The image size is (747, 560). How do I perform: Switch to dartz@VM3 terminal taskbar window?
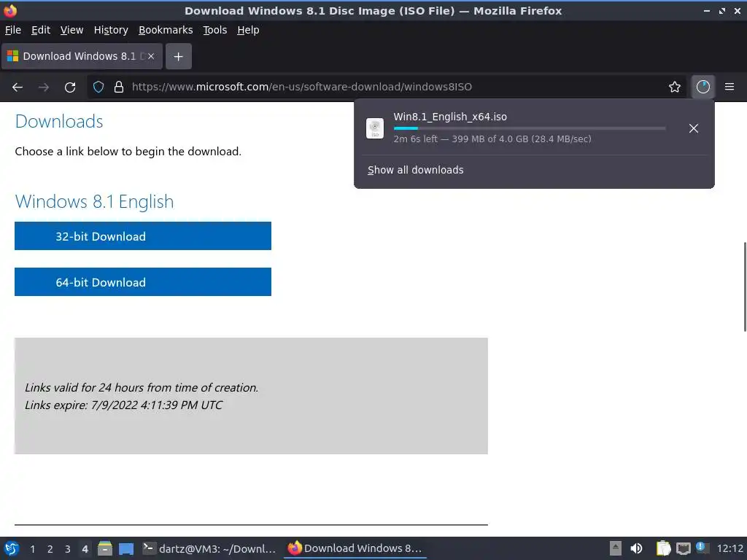[x=209, y=548]
